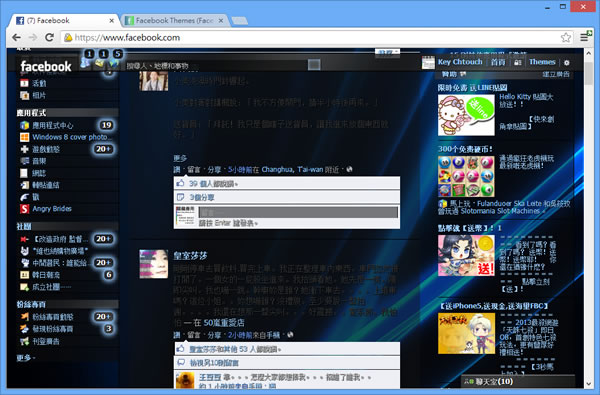Click 39 個人 likes line on first post
This screenshot has width=600, height=395.
(213, 184)
